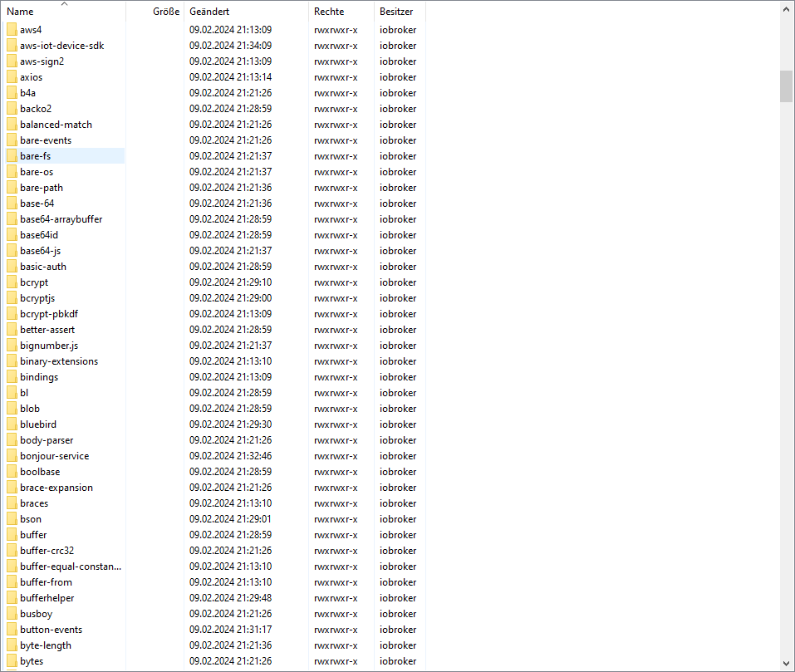Click the folder name buffer-from
The image size is (795, 672).
pos(47,582)
